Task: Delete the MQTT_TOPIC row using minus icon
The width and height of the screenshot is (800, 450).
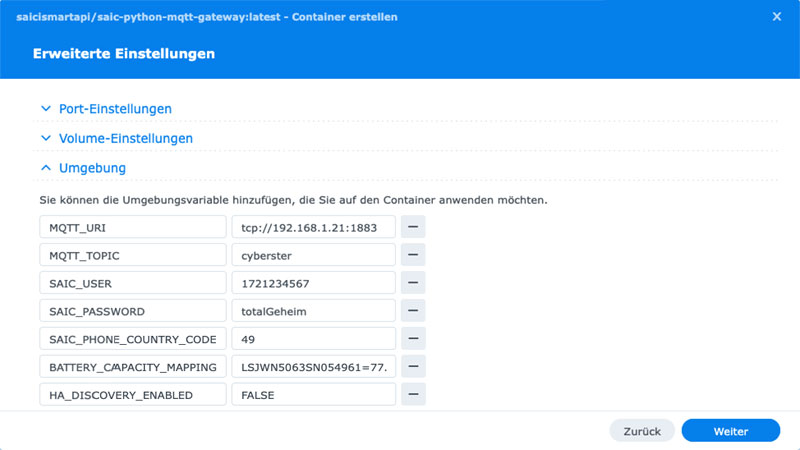Action: (x=413, y=255)
